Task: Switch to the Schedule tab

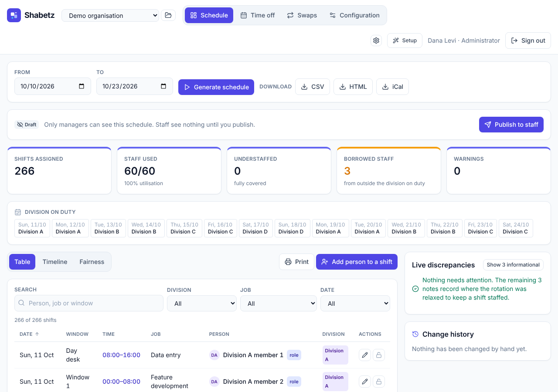Action: tap(209, 15)
